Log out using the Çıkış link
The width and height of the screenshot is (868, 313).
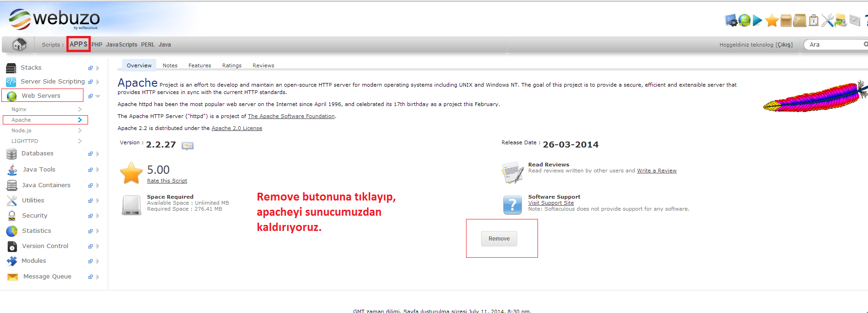784,45
